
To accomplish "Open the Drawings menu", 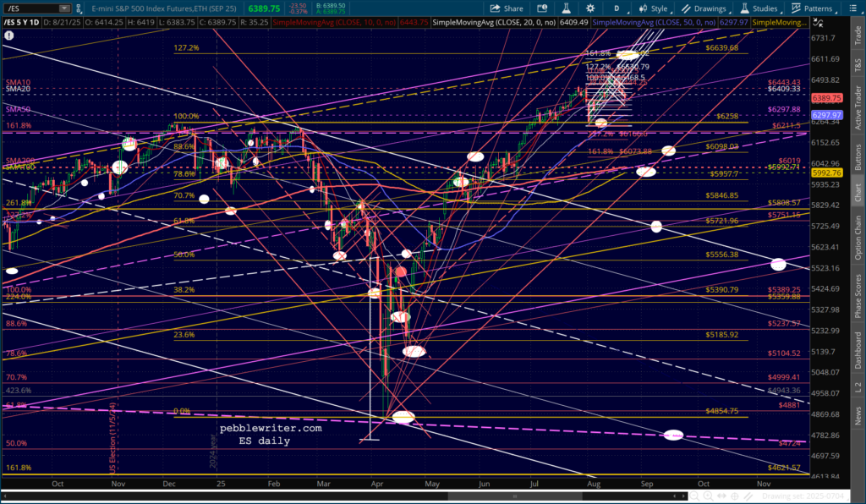I will [x=705, y=8].
